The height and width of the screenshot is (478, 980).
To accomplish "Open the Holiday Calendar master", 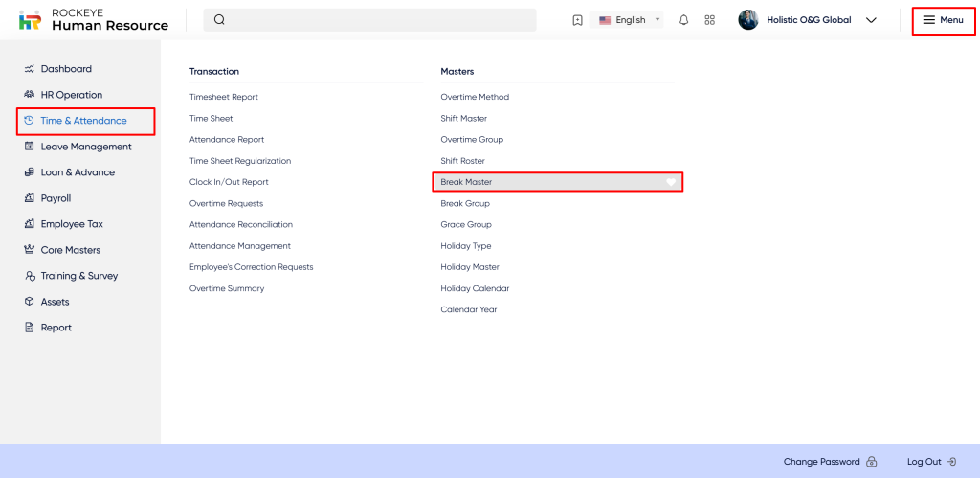I will (x=475, y=288).
